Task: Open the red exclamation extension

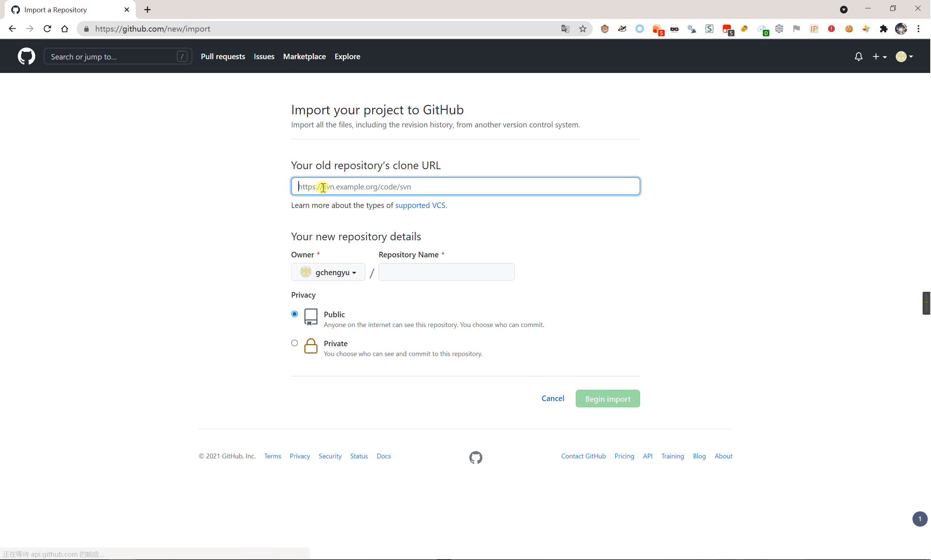Action: [x=831, y=29]
